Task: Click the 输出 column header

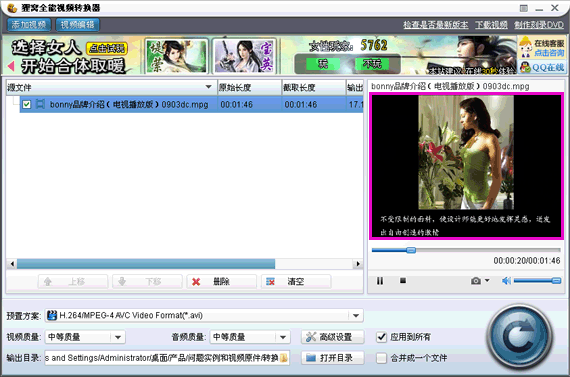Action: pos(355,88)
